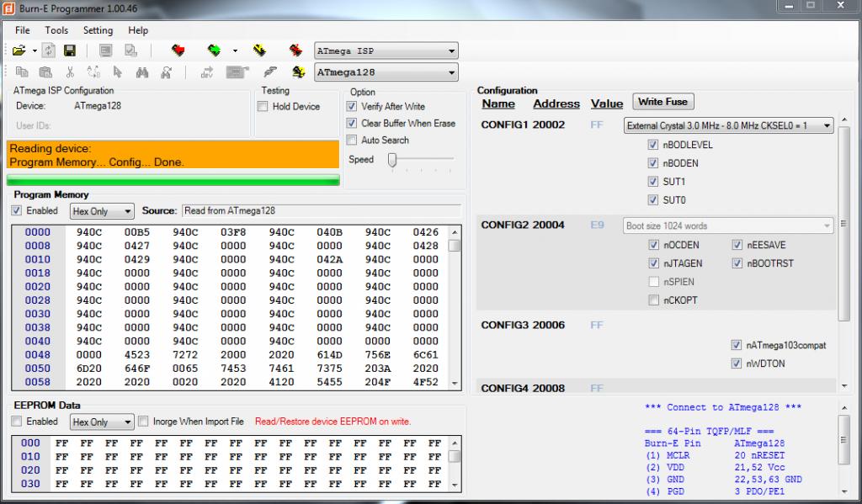Click the save floppy disk icon
This screenshot has height=504, width=862.
point(70,51)
